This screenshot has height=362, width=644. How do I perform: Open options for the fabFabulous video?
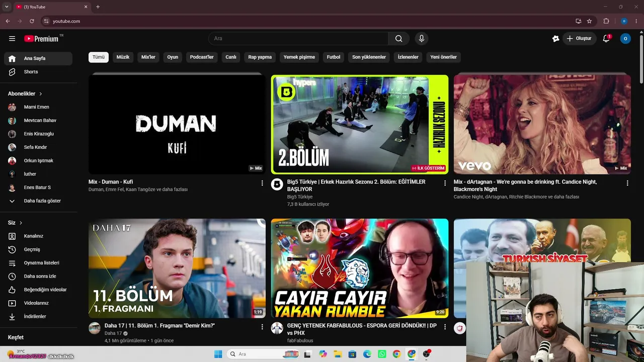pyautogui.click(x=445, y=327)
